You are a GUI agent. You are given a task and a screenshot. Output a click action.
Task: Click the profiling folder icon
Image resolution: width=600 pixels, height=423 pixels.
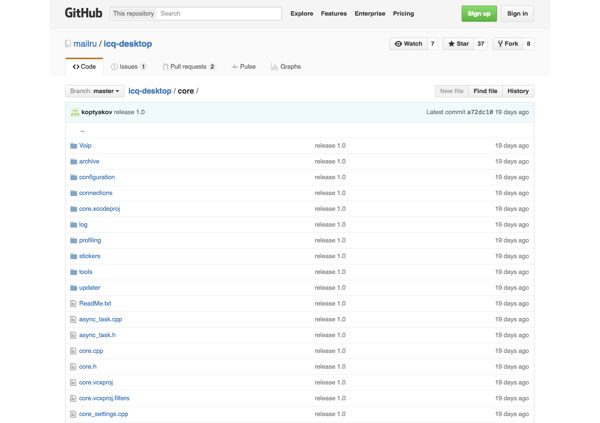pos(73,240)
